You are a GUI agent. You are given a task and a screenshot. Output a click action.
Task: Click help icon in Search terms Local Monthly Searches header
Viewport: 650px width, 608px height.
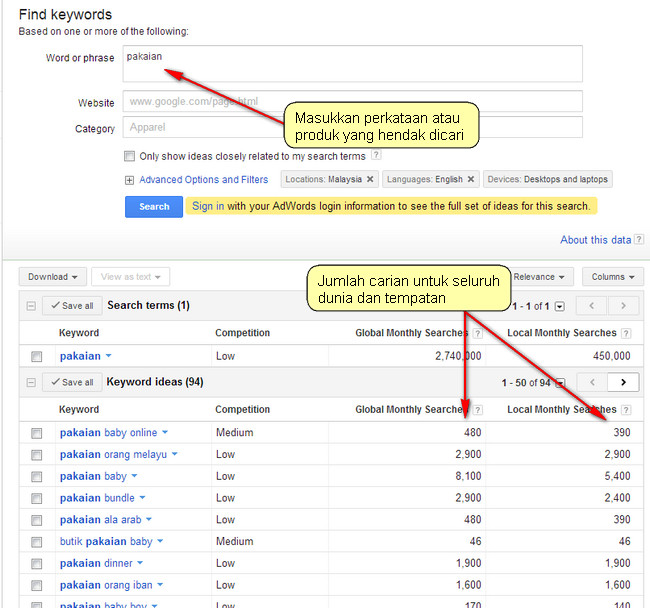click(x=626, y=333)
